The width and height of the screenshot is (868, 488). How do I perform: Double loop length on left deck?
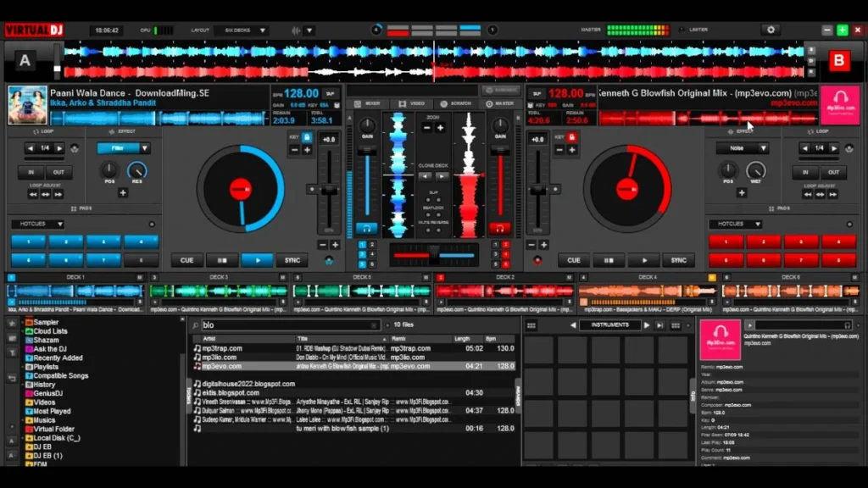coord(59,148)
